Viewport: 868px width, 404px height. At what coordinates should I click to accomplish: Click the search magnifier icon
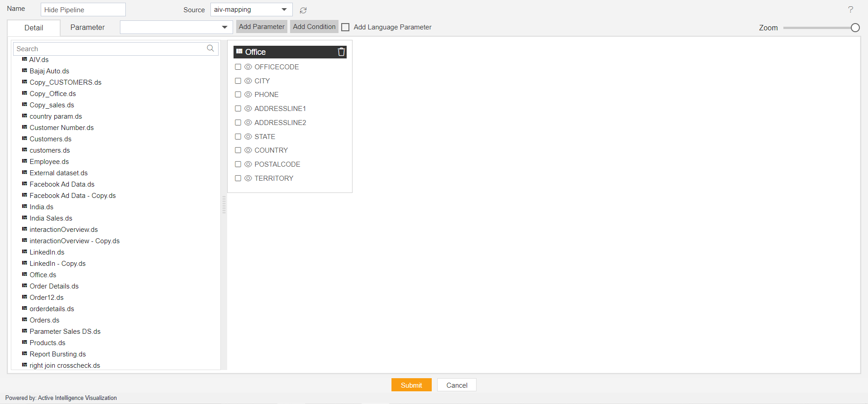(210, 48)
